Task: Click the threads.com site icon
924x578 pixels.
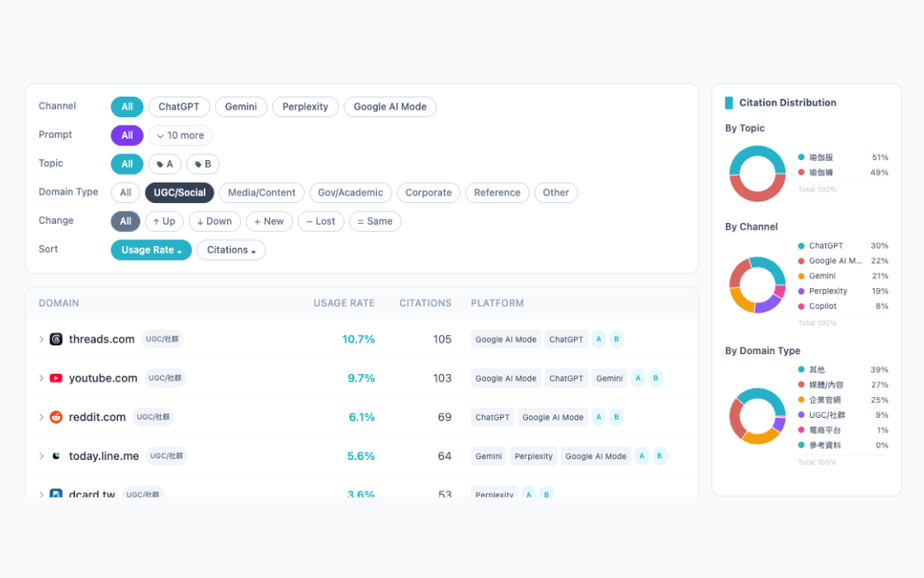Action: (56, 339)
